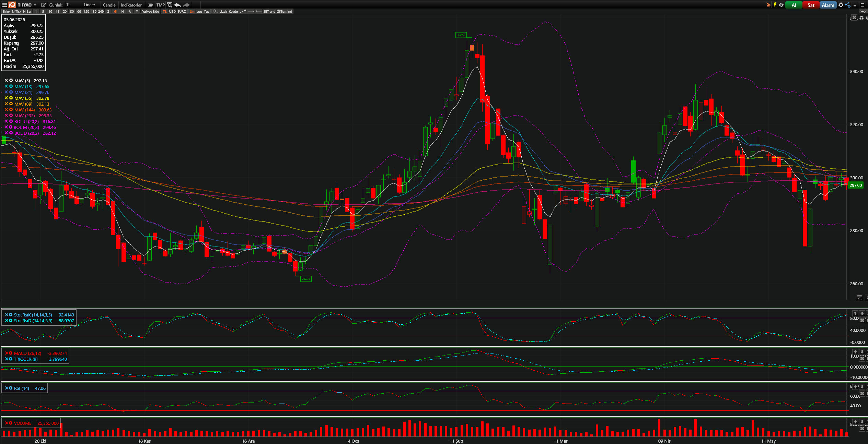Viewport: 868px width, 444px height.
Task: Move the StocRsi panel up
Action: click(x=855, y=313)
